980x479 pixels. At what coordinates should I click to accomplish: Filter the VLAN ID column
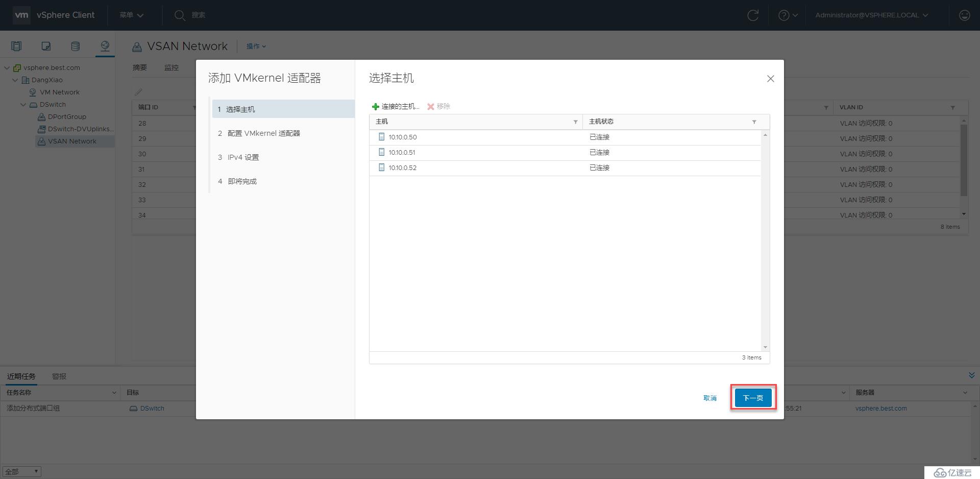tap(952, 108)
